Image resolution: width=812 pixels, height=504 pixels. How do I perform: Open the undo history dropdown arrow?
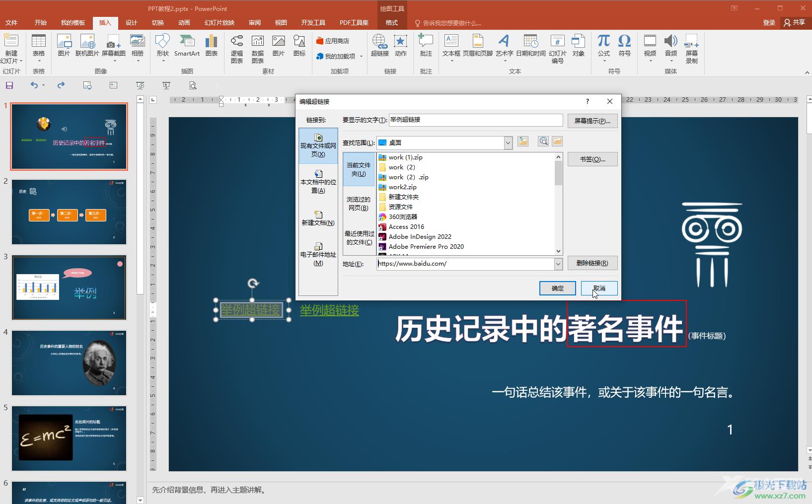click(x=43, y=85)
